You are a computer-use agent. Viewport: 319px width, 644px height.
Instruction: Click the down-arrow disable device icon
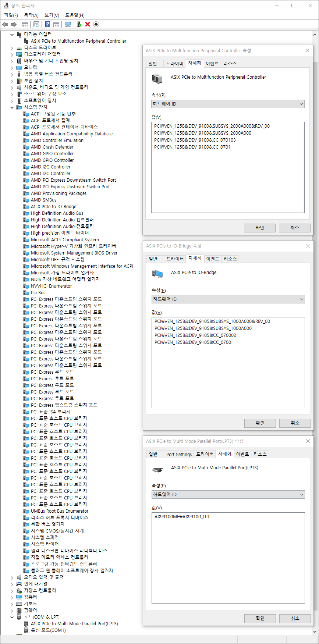pyautogui.click(x=96, y=24)
